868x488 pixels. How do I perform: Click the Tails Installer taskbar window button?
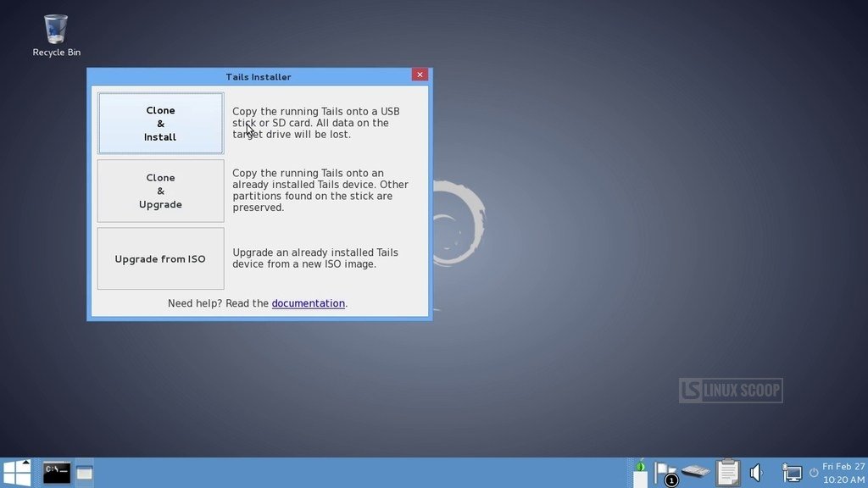pyautogui.click(x=84, y=473)
